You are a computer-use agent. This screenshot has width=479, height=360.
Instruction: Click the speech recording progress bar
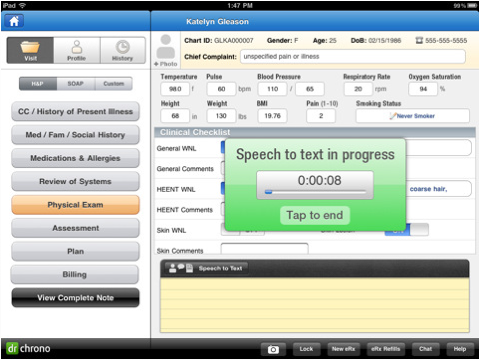tap(315, 192)
